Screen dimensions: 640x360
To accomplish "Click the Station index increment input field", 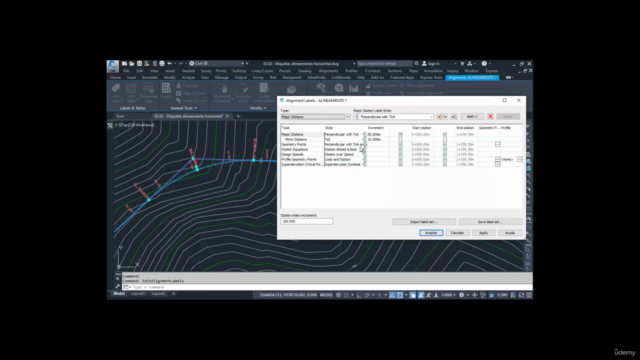I will pos(307,221).
